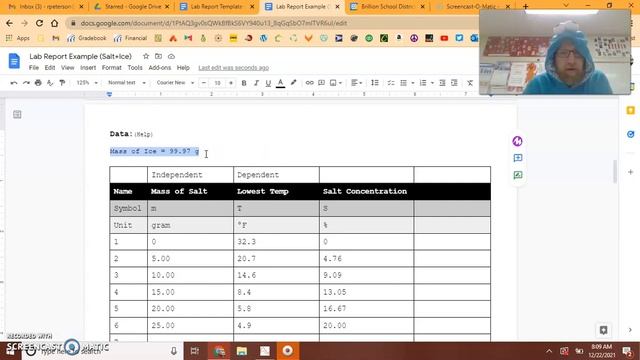Insert a link from the toolbar
The width and height of the screenshot is (640, 360).
click(309, 83)
